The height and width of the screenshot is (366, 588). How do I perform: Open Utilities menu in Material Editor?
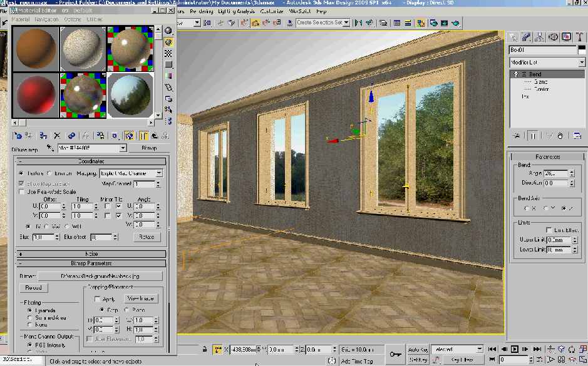pos(94,19)
